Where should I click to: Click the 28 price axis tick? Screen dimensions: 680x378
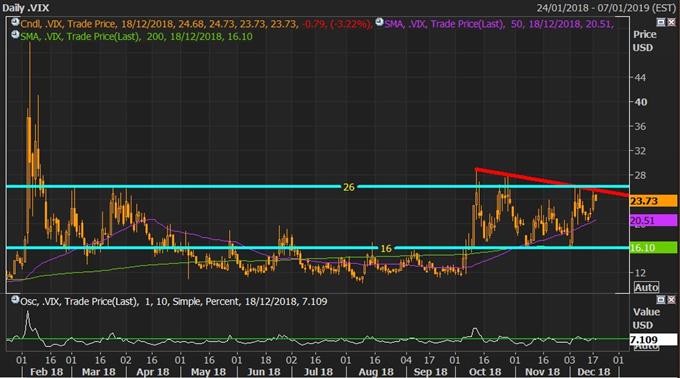(640, 175)
